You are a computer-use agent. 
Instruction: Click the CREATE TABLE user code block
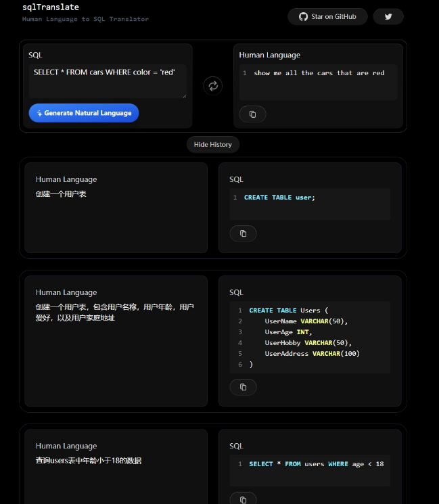pos(310,204)
